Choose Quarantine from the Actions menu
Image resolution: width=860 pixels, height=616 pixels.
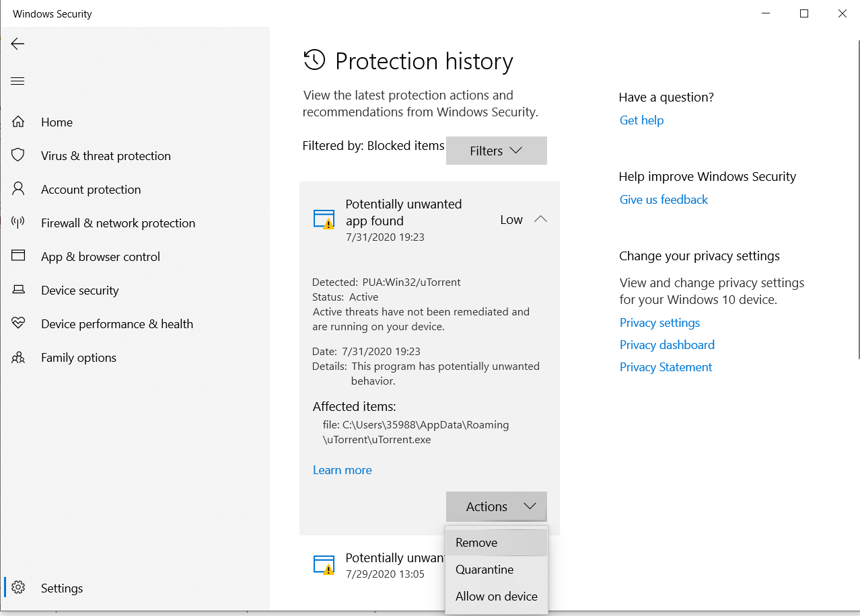tap(497, 570)
